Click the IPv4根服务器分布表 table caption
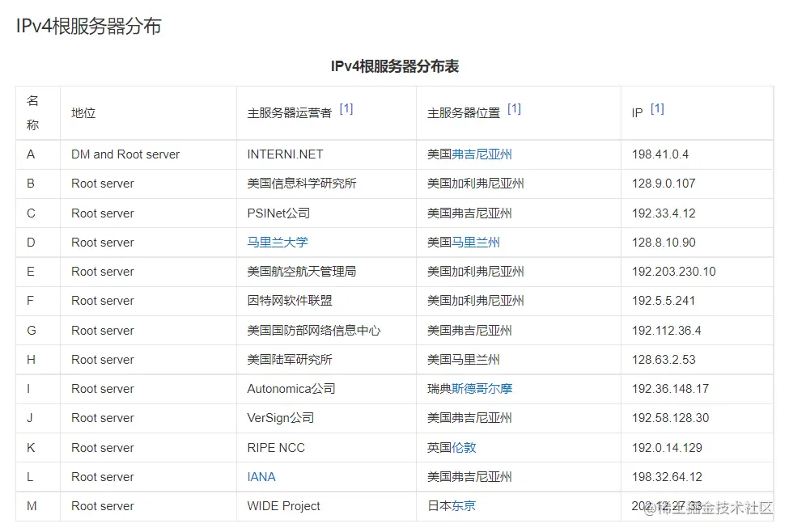This screenshot has height=532, width=789. coord(395,66)
